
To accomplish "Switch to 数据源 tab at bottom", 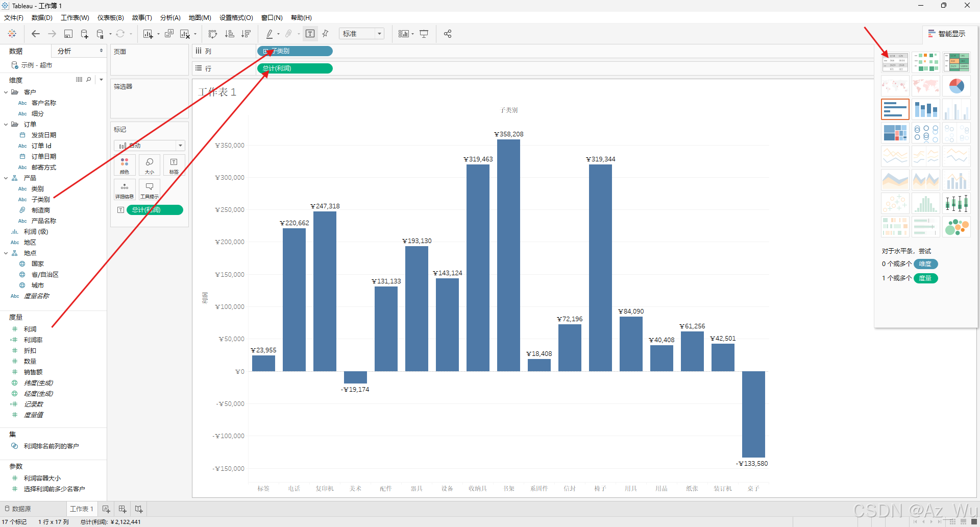I will [x=18, y=509].
